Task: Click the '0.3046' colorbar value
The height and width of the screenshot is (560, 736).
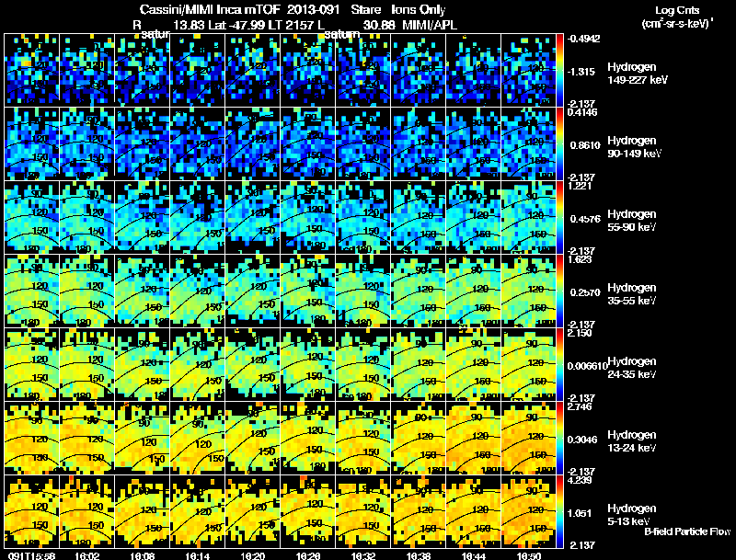Action: (x=582, y=440)
